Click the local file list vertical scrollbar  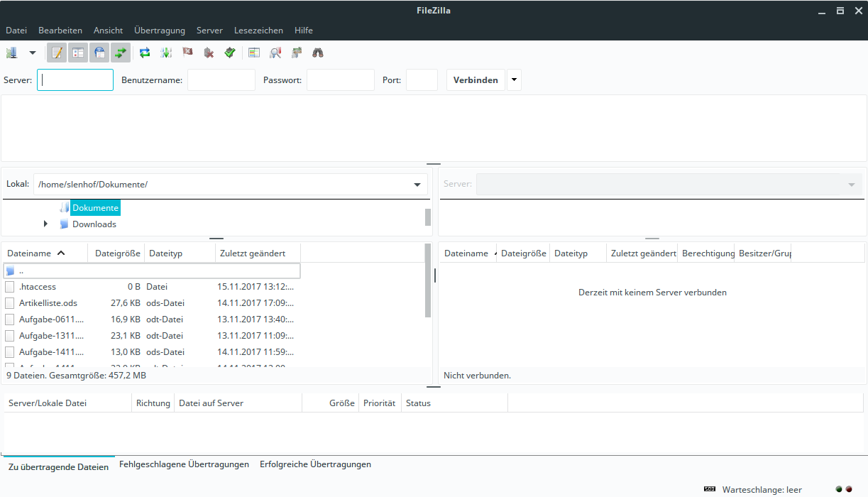(427, 280)
